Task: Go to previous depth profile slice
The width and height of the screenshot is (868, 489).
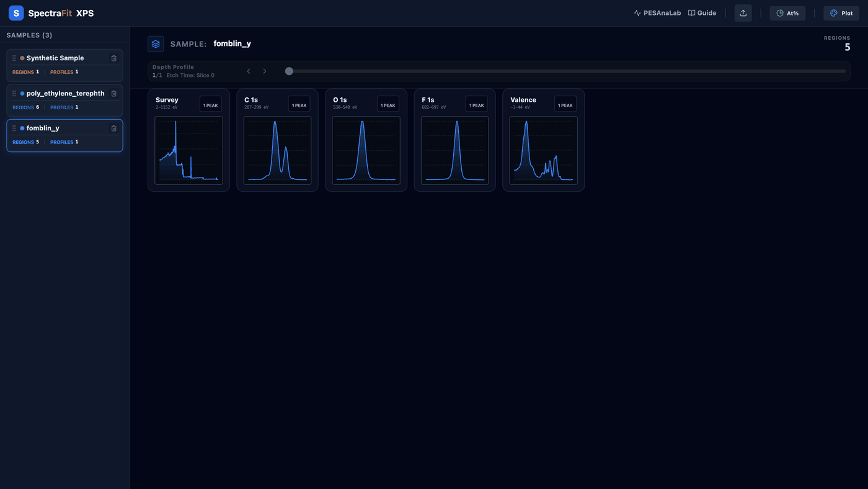Action: tap(249, 71)
